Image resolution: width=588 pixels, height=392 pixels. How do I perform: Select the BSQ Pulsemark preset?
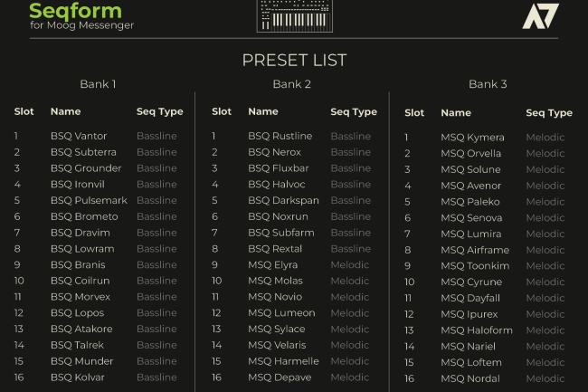(89, 200)
